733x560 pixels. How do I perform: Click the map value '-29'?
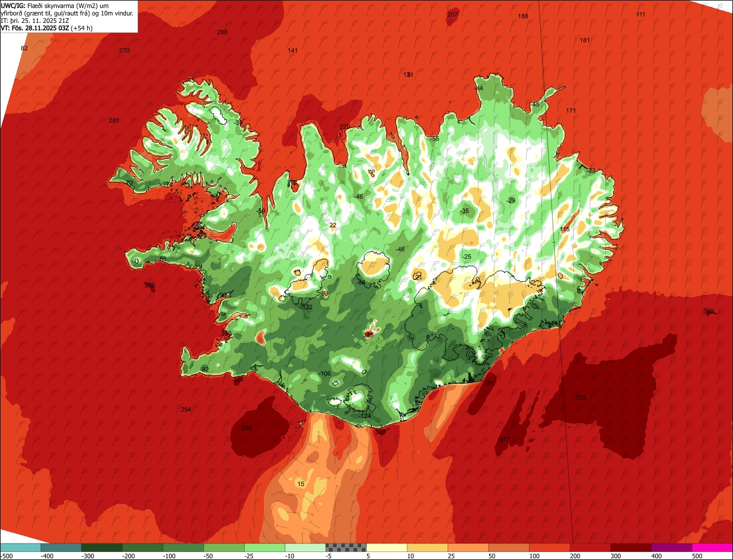pos(511,200)
